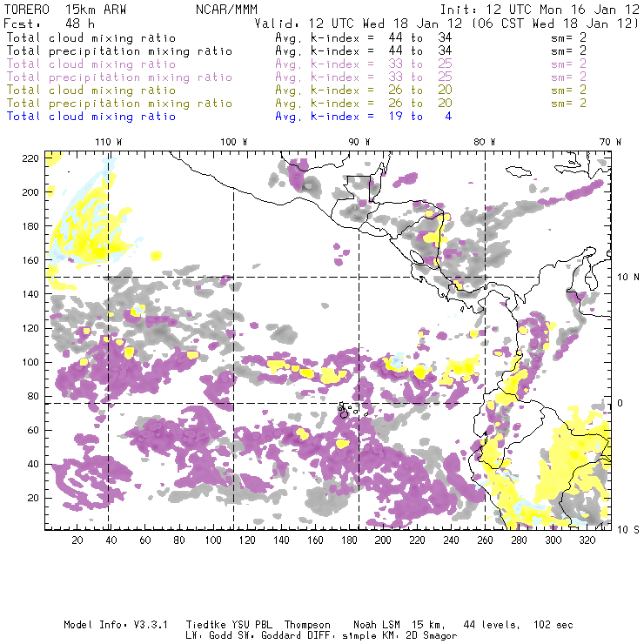Click the '90 W' longitude label
The height and width of the screenshot is (644, 644).
coord(359,142)
